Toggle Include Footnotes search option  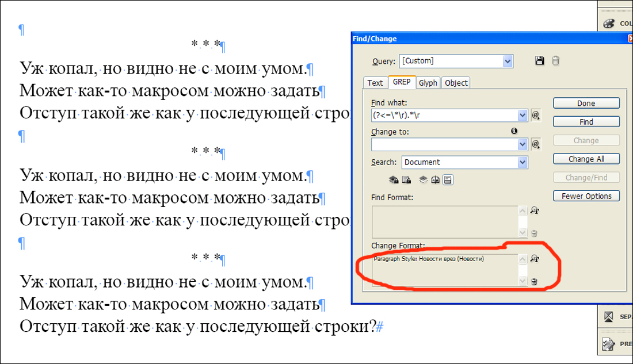[x=448, y=180]
